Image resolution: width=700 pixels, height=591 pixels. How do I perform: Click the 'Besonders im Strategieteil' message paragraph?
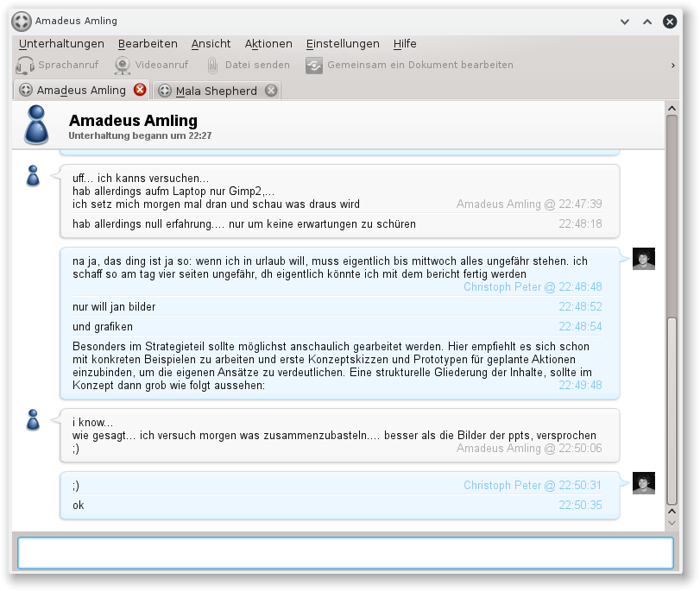(332, 366)
